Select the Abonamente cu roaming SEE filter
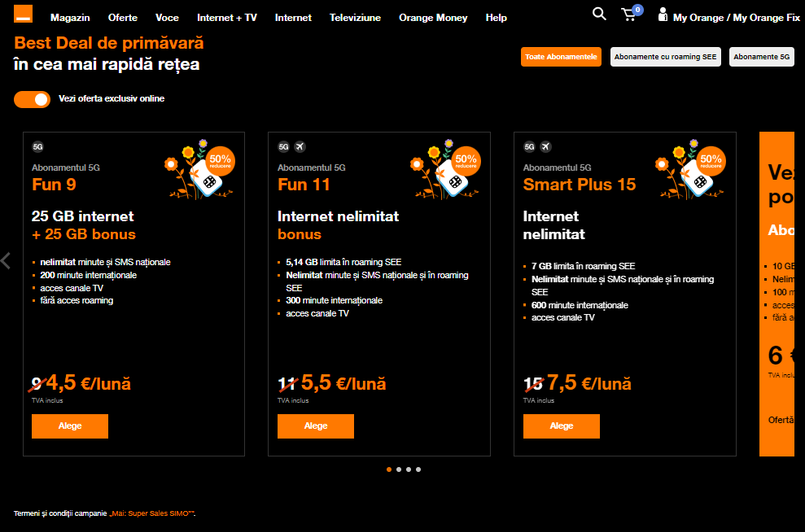Screen dimensions: 805x532 point(666,57)
